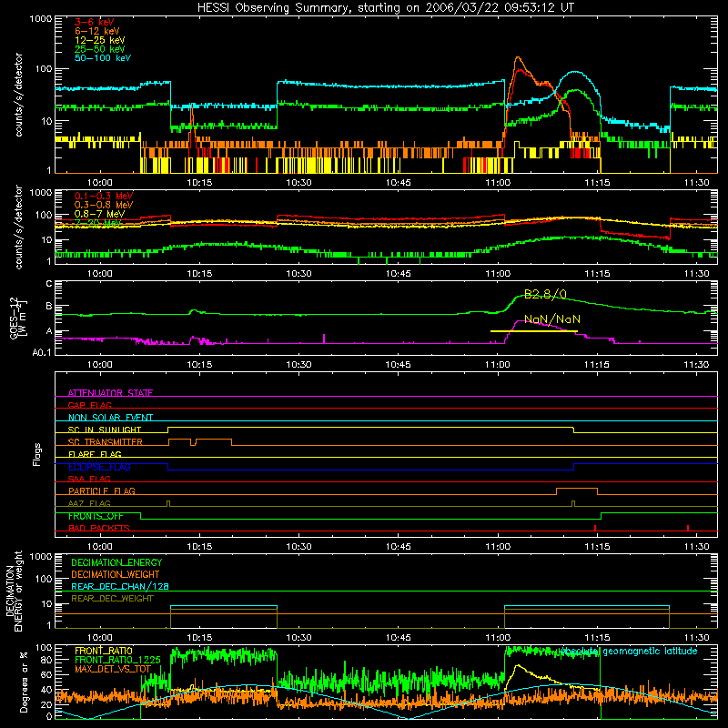Select the 50-100 keV legend label
Screen dimensions: 728x728
(x=103, y=58)
